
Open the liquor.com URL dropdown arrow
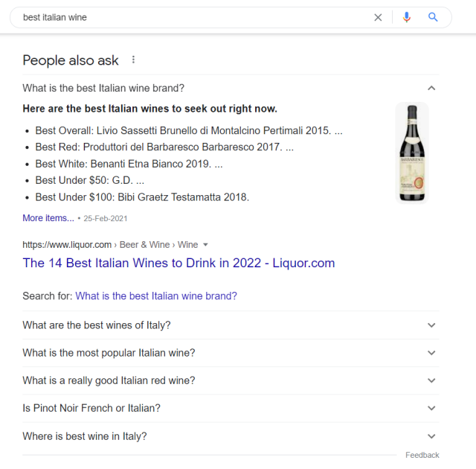(206, 245)
